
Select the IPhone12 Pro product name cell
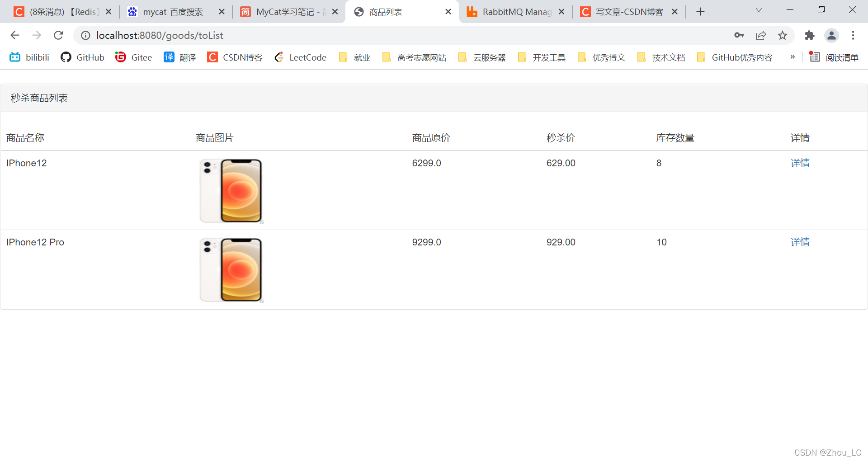[x=35, y=242]
